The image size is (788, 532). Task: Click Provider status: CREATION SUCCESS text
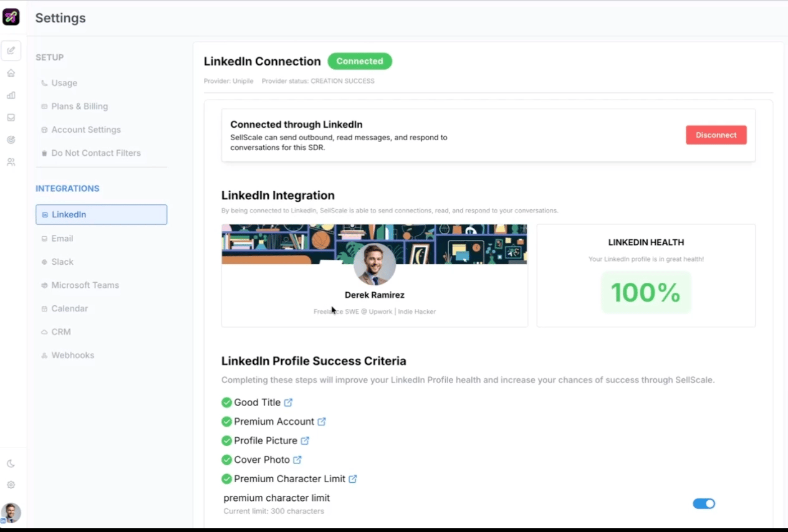pyautogui.click(x=318, y=81)
